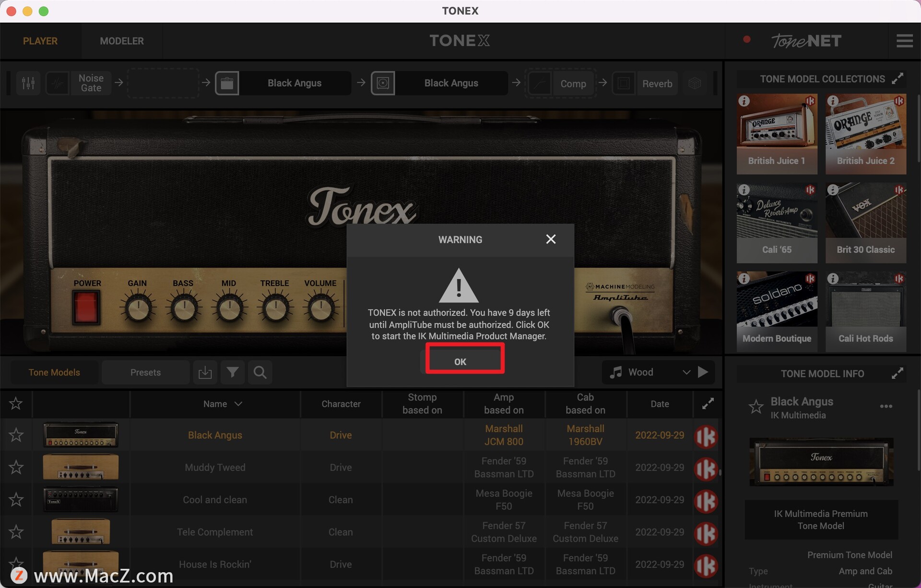Favorite the Cool and clean row star
Screen dimensions: 921x588
(x=16, y=499)
